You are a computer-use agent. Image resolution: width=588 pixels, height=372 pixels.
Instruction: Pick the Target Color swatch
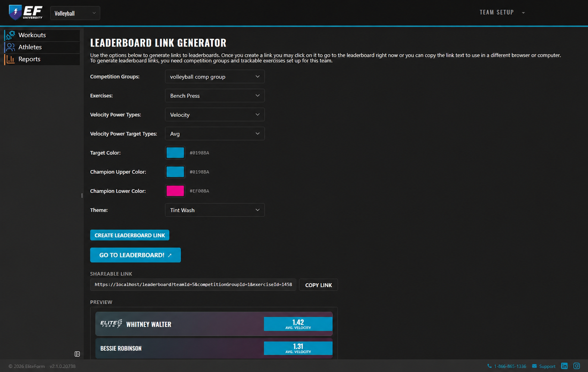[x=175, y=152]
